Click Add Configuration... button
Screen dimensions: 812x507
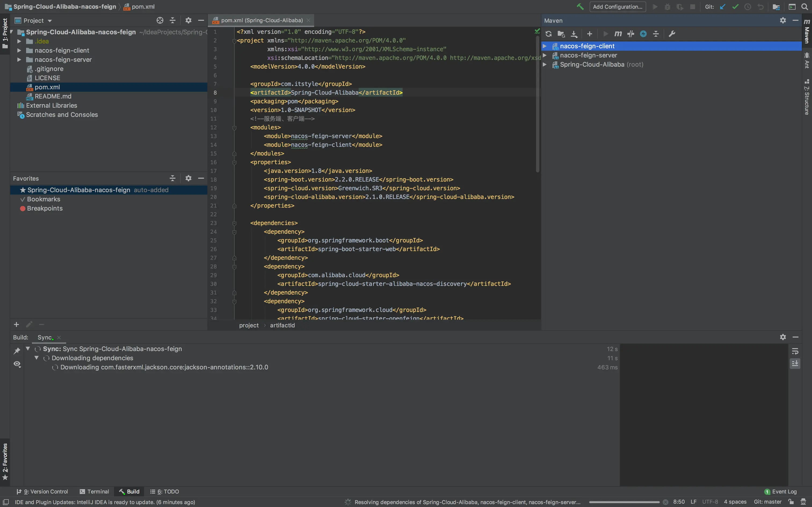[617, 7]
